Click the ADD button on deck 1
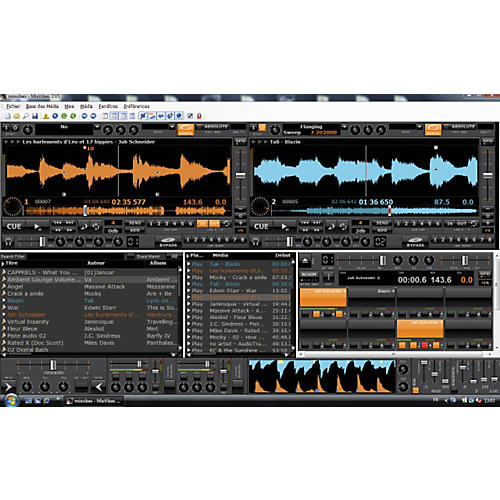500x500 pixels. (x=135, y=230)
